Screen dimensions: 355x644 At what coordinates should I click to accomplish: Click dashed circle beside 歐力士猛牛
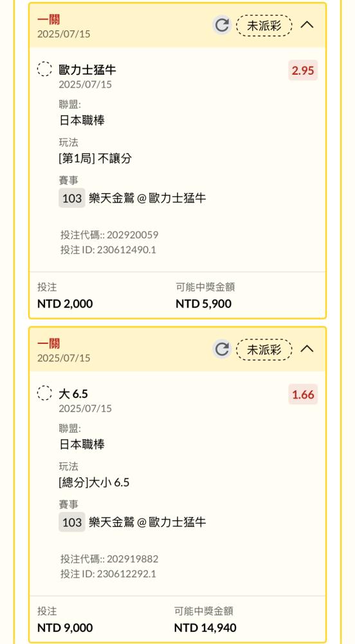coord(44,69)
